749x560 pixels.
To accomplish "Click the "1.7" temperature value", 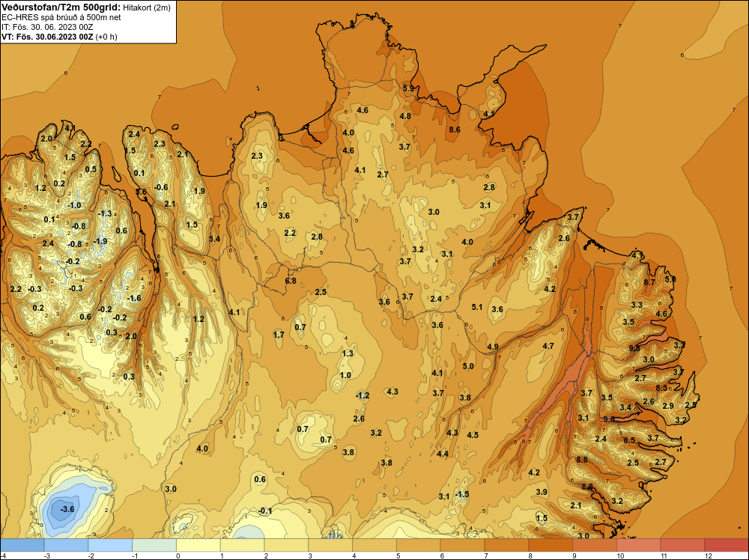I will pyautogui.click(x=279, y=335).
